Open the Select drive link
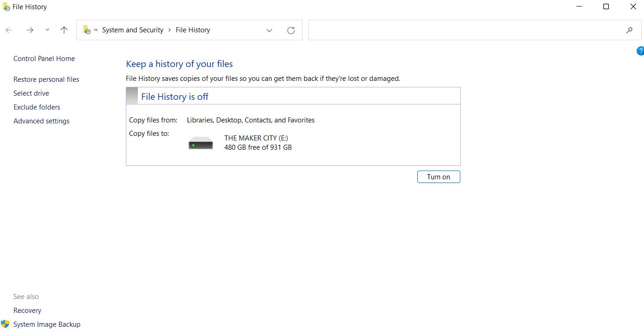The width and height of the screenshot is (644, 336). click(x=31, y=93)
